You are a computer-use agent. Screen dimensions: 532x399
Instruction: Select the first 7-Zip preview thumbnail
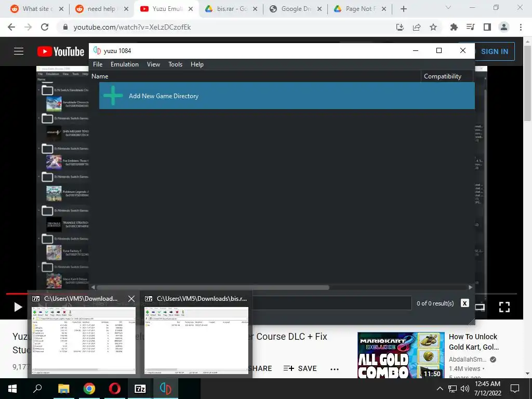(x=84, y=341)
